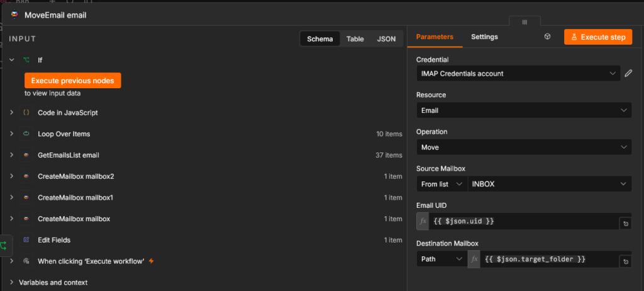644x291 pixels.
Task: Click Execute previous nodes button
Action: 73,81
